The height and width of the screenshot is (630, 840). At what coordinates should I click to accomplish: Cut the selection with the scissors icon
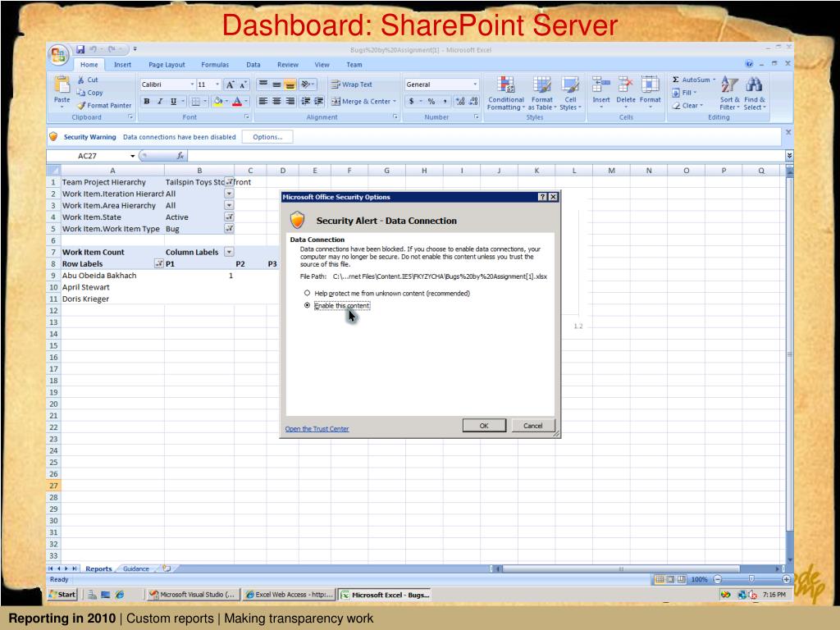(x=87, y=80)
